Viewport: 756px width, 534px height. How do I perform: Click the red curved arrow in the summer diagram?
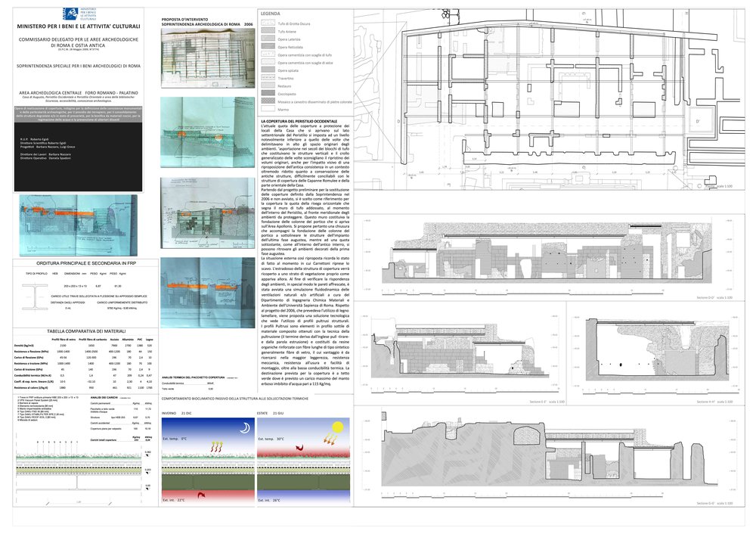coord(299,449)
